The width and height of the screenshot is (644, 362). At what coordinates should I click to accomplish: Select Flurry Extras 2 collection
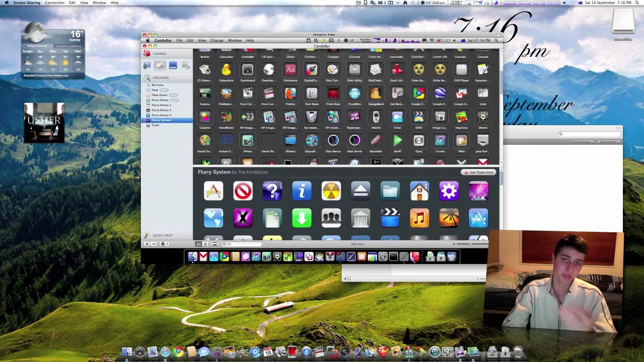(162, 105)
